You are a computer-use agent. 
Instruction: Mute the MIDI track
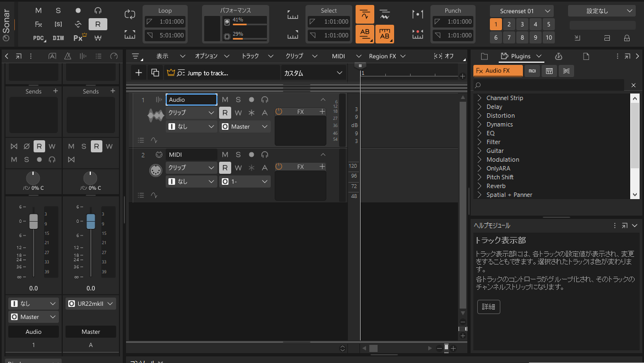[225, 155]
